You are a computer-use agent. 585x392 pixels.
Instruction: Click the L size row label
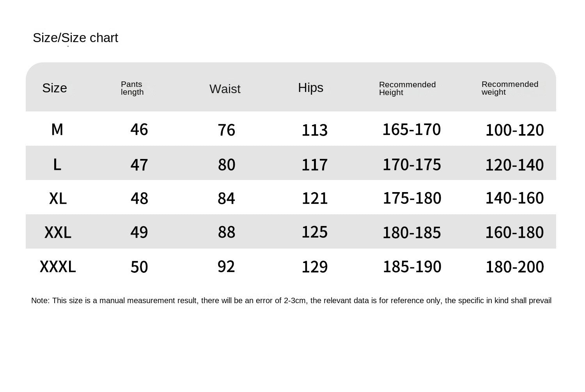click(x=57, y=164)
